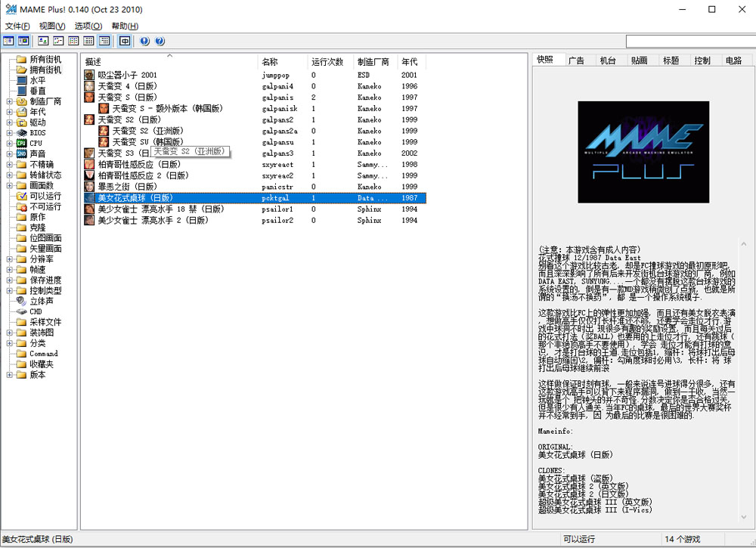
Task: Click the 立体声 headphone icon
Action: pos(22,301)
